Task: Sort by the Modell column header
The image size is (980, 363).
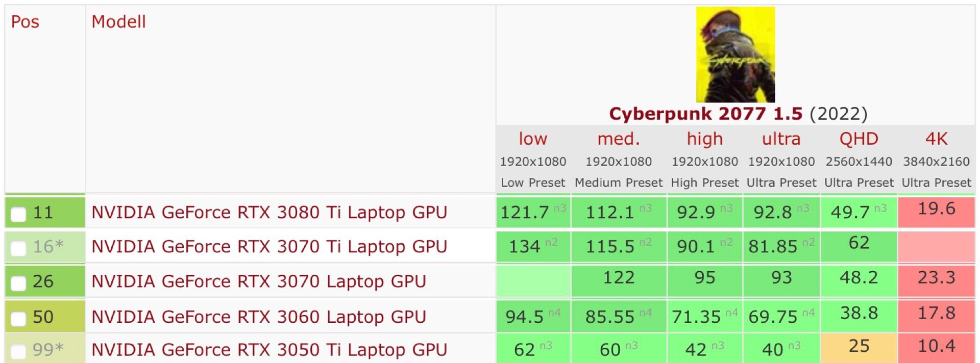Action: click(118, 22)
